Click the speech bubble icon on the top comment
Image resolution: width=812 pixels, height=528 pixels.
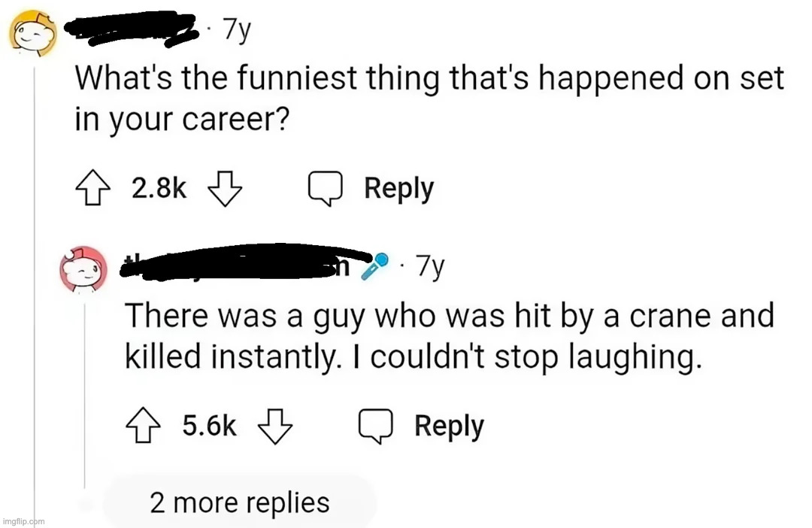326,189
